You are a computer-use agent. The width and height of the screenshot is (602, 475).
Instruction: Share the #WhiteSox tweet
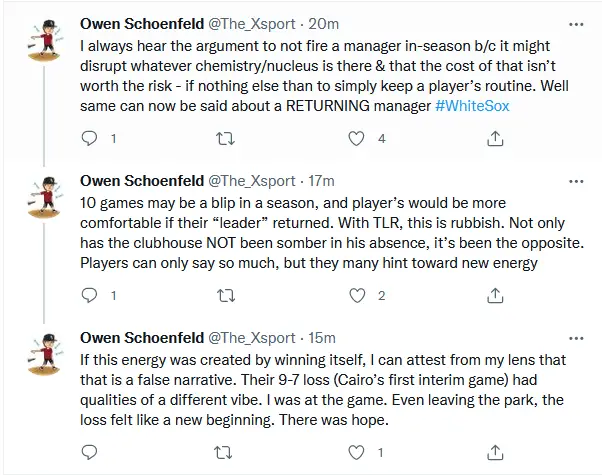pos(489,138)
